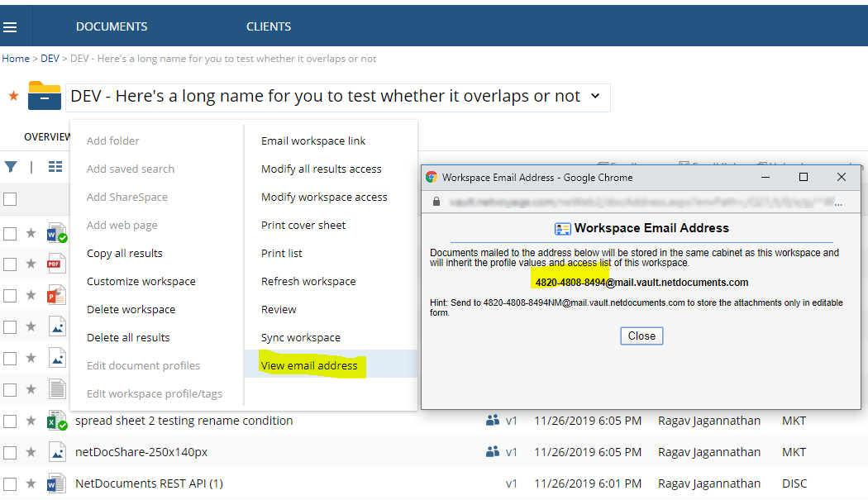Click DISC value on REST API row
The width and height of the screenshot is (868, 500).
coord(794,483)
